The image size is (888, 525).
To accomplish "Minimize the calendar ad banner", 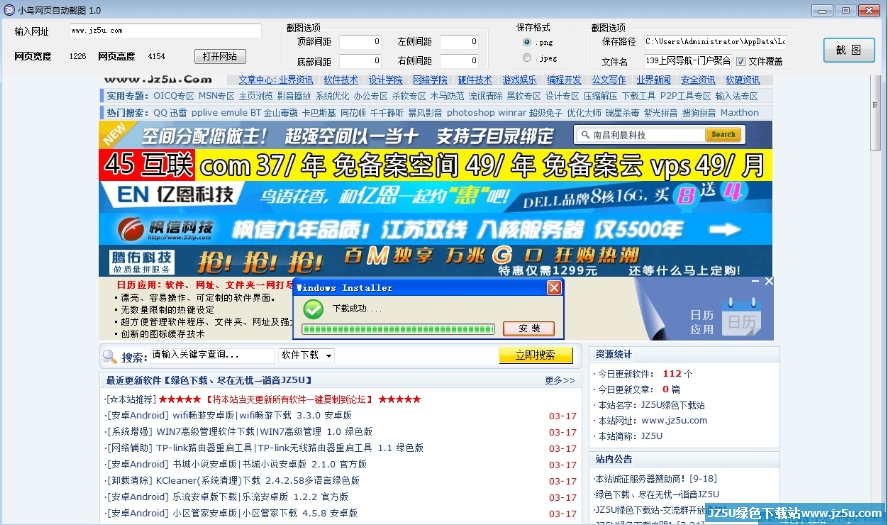I will click(x=755, y=281).
